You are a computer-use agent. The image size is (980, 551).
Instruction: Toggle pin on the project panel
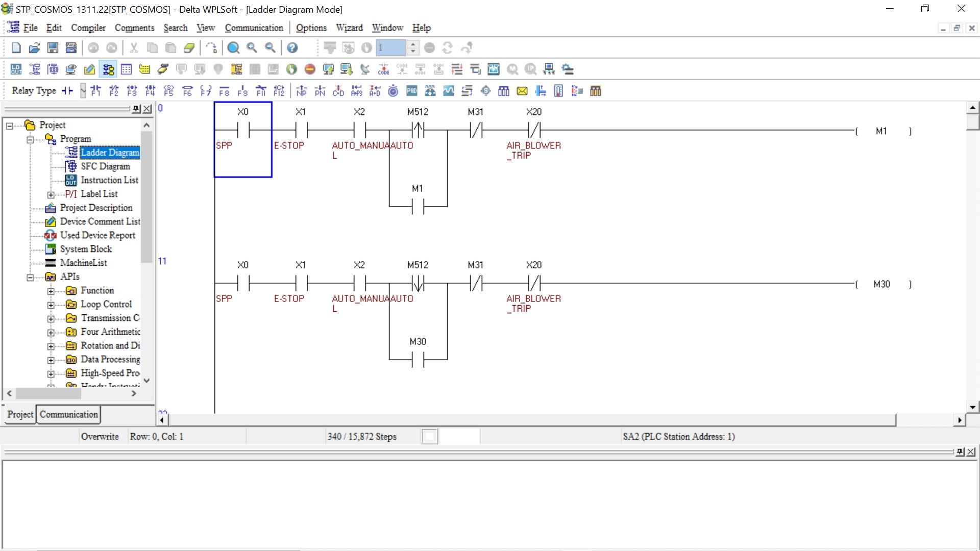click(136, 109)
